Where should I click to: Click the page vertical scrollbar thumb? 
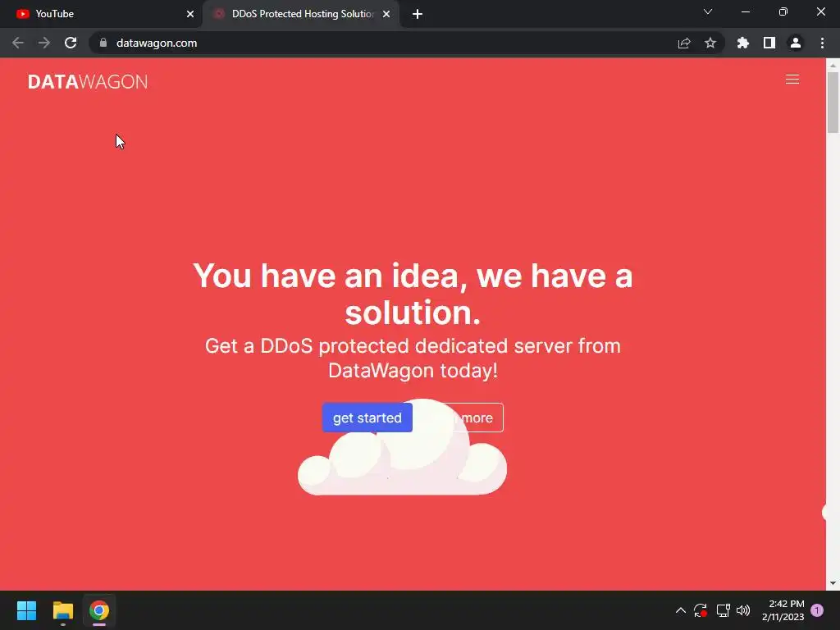833,102
